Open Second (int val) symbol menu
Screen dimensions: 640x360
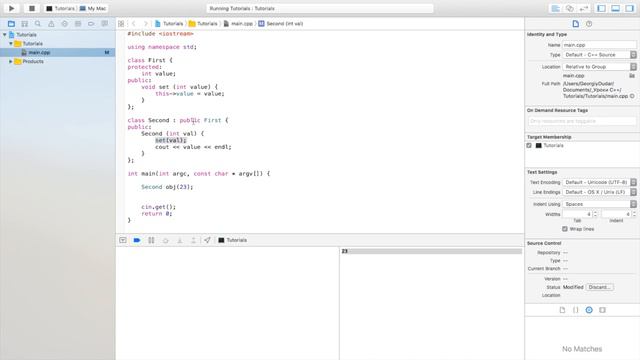(281, 24)
